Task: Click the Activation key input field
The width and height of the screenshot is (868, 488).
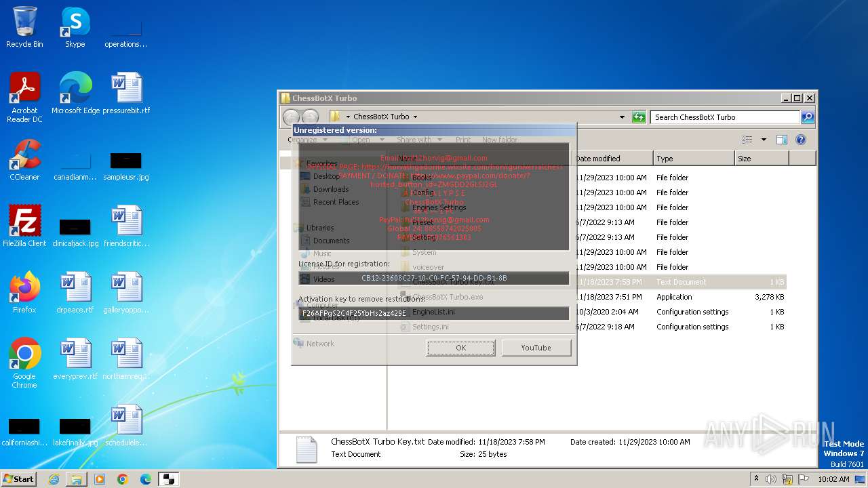Action: [x=434, y=313]
